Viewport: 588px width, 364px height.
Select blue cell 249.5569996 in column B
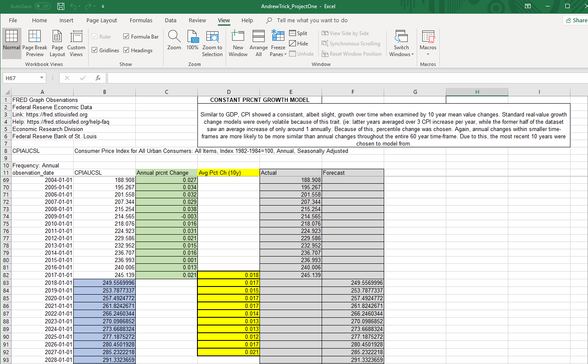pyautogui.click(x=104, y=283)
